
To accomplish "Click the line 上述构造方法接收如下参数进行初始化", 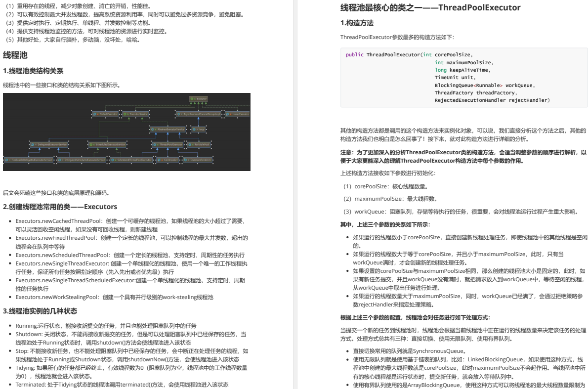I will [x=388, y=173].
